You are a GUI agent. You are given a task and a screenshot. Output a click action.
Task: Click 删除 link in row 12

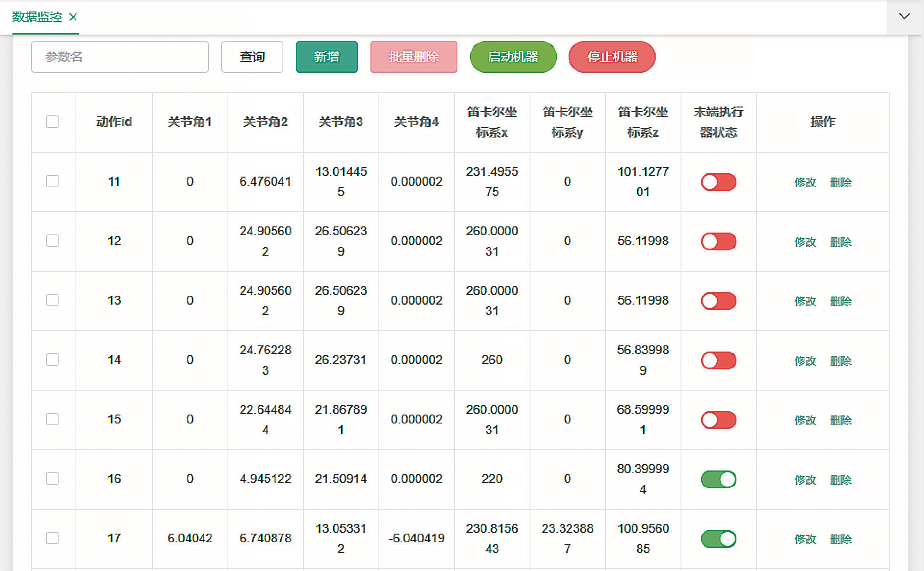(841, 242)
